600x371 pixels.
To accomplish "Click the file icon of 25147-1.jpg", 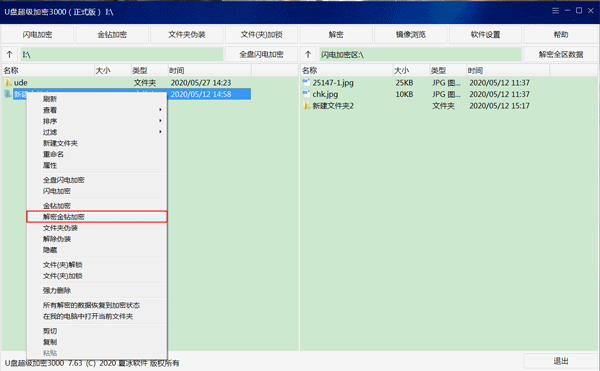I will click(306, 82).
